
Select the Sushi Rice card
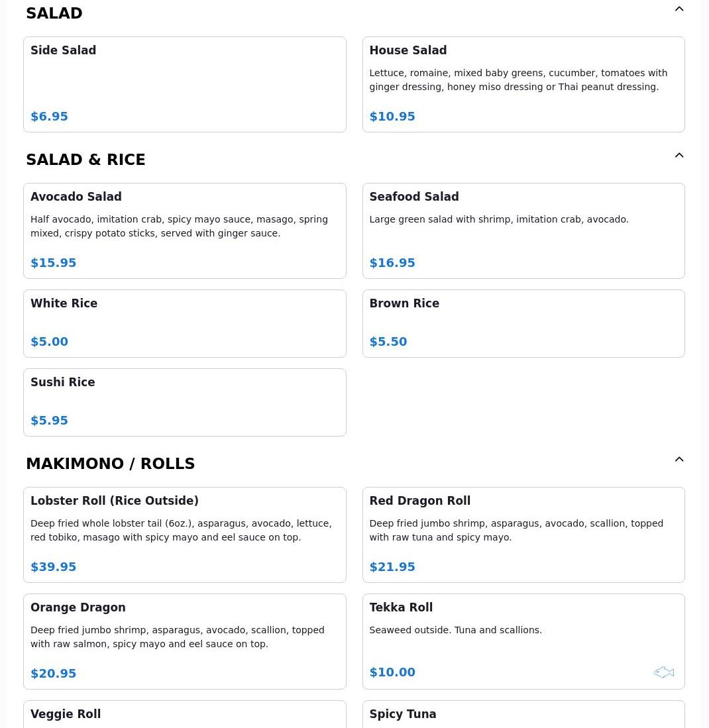(x=184, y=402)
